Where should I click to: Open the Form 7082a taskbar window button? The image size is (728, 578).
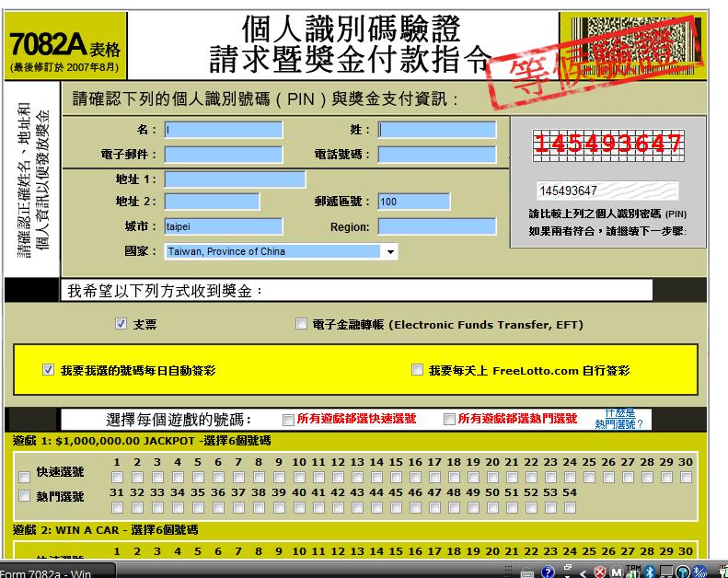[x=57, y=571]
